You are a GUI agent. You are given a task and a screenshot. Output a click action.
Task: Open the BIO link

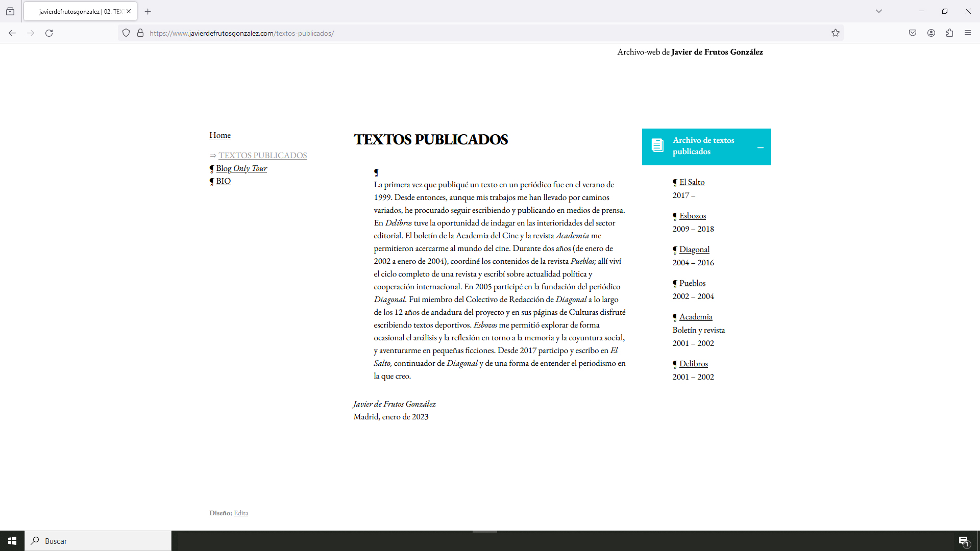pyautogui.click(x=223, y=181)
